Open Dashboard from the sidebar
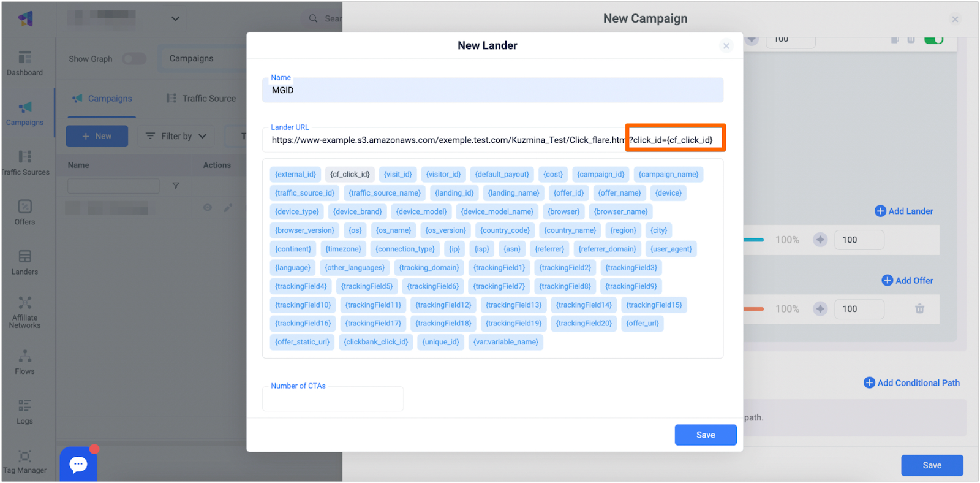The height and width of the screenshot is (483, 980). point(24,63)
